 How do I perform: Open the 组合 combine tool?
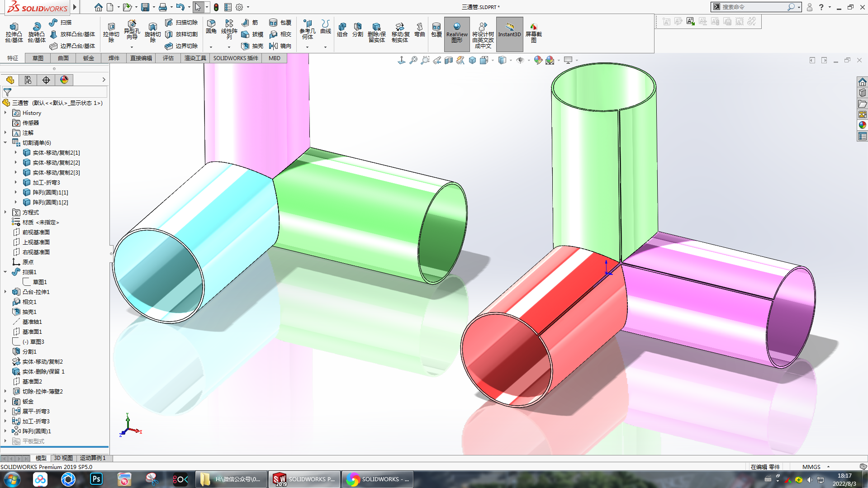pos(342,30)
